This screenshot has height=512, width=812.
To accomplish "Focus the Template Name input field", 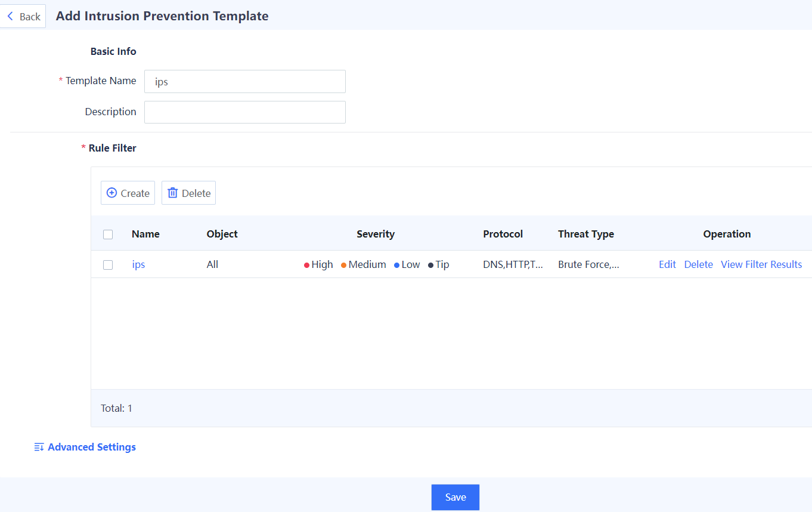I will pos(245,82).
